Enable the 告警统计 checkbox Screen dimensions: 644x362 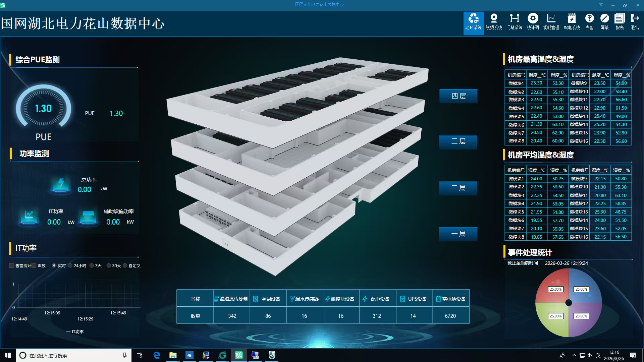12,265
